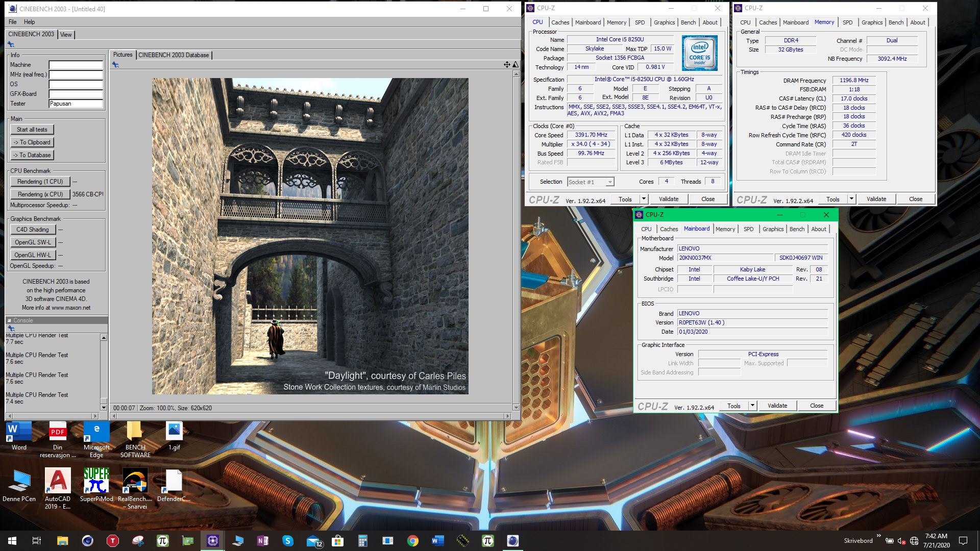
Task: Open the Denne PCen desktop icon
Action: (x=19, y=486)
